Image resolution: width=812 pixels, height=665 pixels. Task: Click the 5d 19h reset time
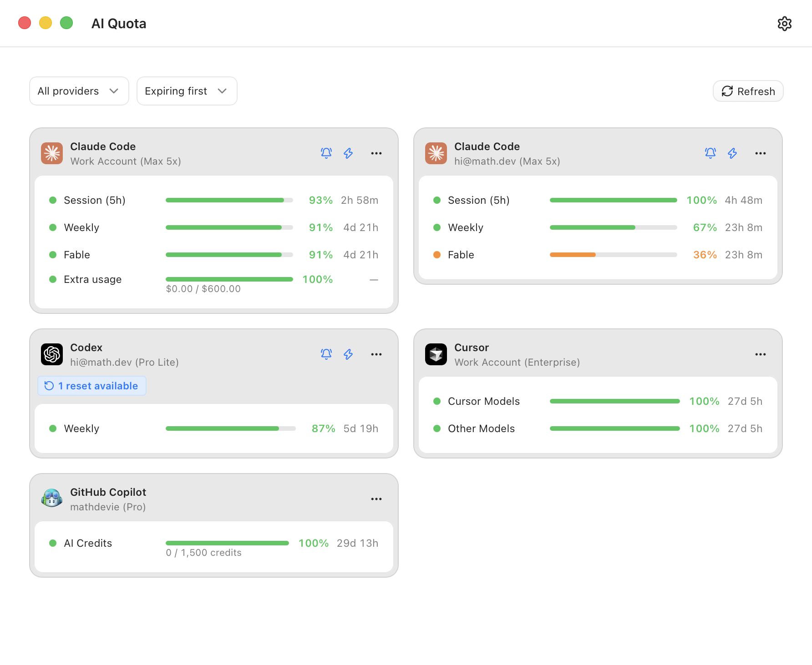[361, 428]
